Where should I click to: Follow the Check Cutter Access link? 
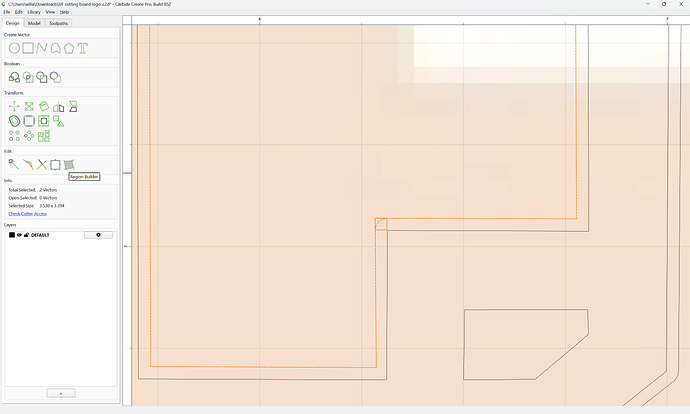(x=28, y=214)
